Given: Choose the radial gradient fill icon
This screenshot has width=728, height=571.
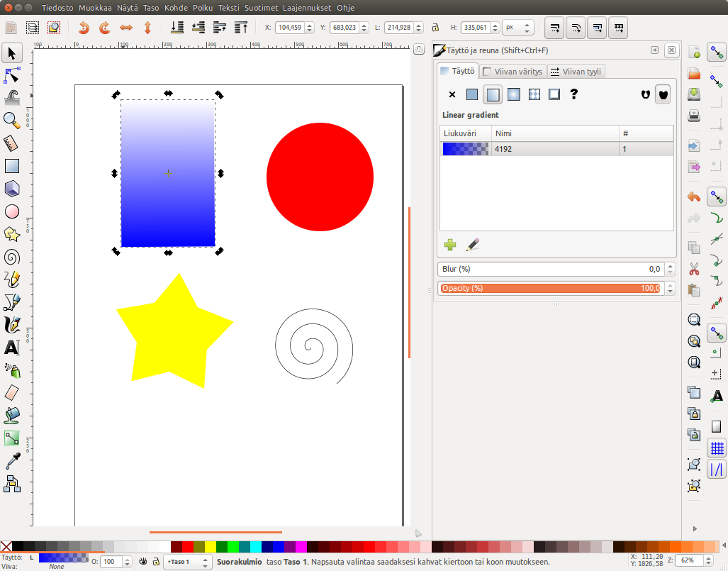Looking at the screenshot, I should pyautogui.click(x=513, y=94).
